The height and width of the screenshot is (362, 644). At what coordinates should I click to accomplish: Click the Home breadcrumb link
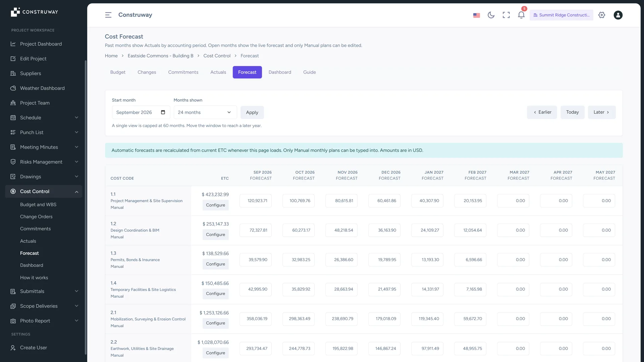(111, 56)
